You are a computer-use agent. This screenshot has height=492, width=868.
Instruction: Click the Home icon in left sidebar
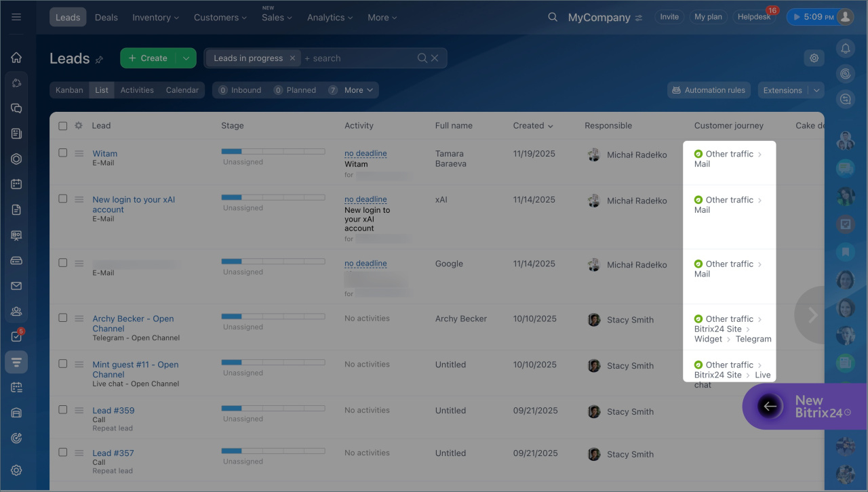pyautogui.click(x=16, y=58)
